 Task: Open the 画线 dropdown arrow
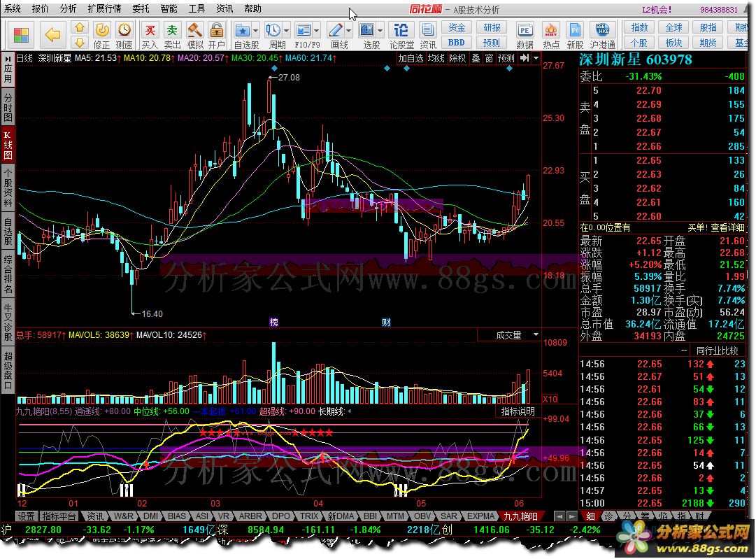point(348,31)
